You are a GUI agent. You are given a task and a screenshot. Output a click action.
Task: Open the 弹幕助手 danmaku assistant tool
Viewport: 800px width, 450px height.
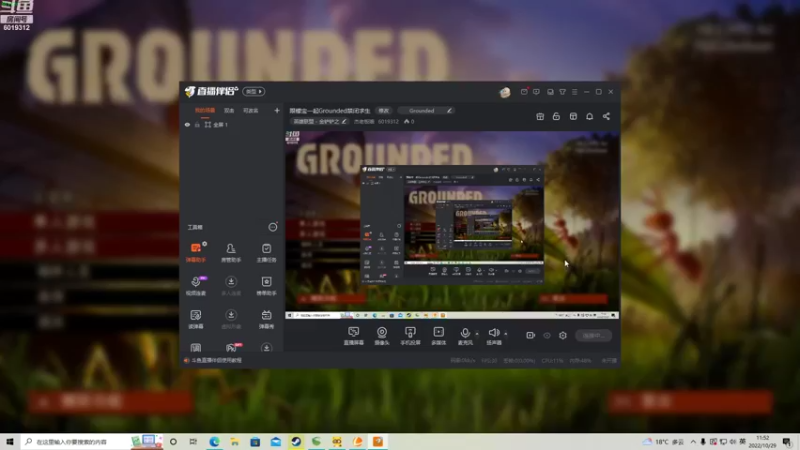[195, 252]
